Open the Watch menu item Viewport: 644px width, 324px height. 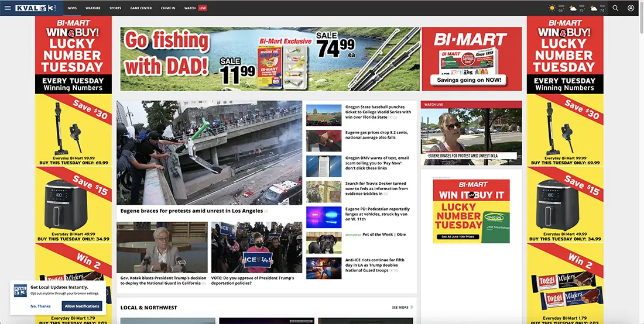[x=190, y=8]
